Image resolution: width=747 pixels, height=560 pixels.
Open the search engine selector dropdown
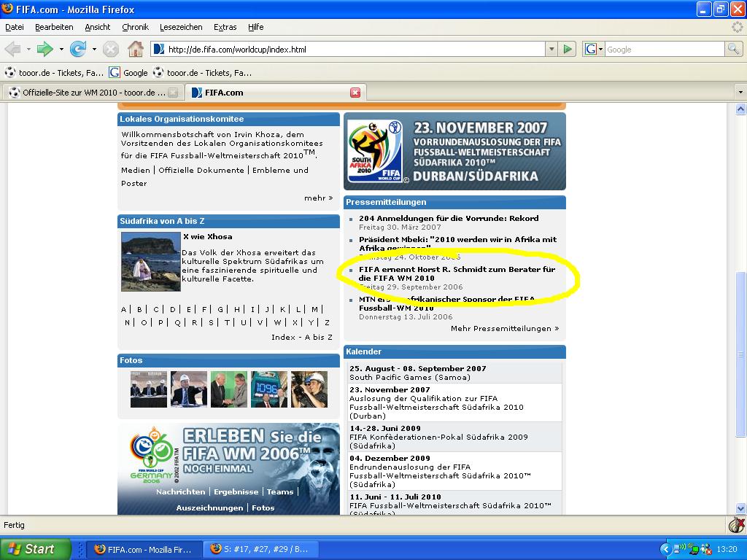pos(594,50)
